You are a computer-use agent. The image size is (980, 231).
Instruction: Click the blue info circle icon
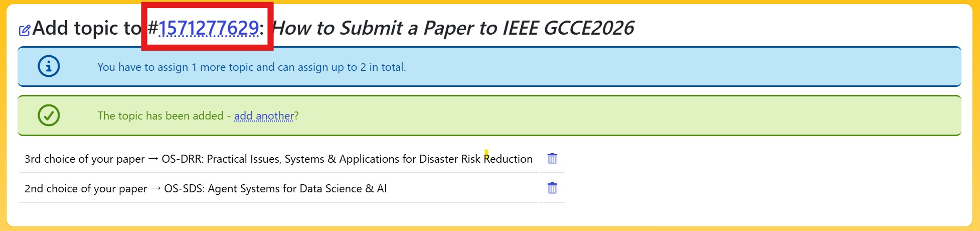(x=49, y=66)
